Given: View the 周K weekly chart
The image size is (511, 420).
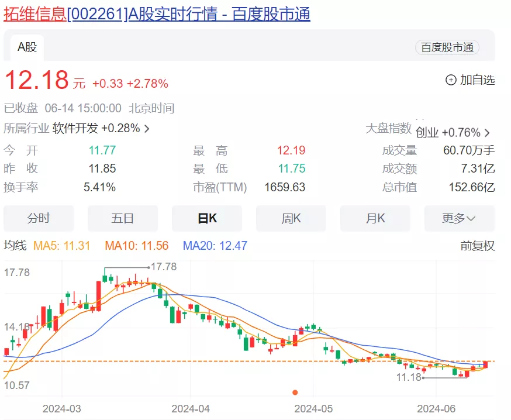Looking at the screenshot, I should [x=291, y=218].
